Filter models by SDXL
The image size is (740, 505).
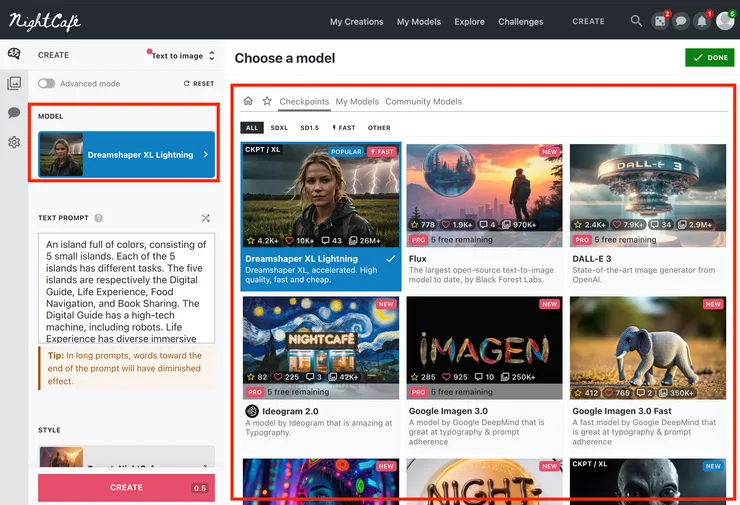(279, 127)
